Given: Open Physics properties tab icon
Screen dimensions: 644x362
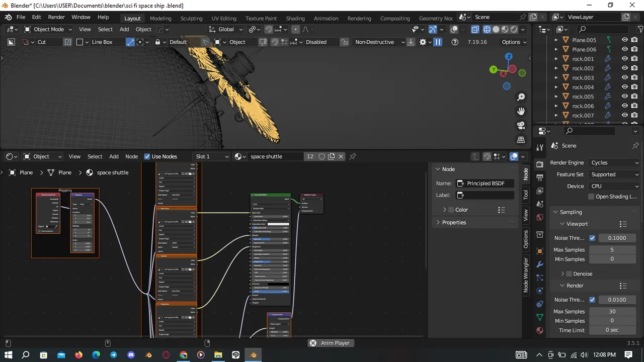Looking at the screenshot, I should 540,291.
